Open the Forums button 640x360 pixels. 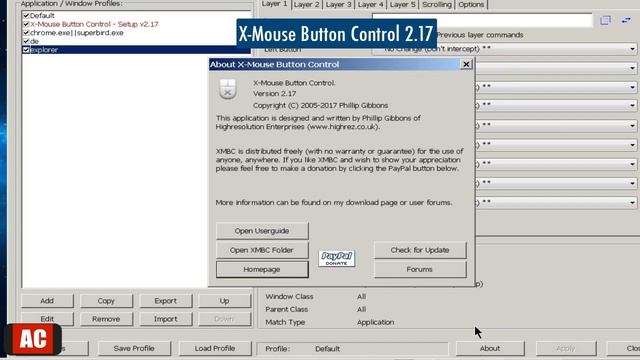pyautogui.click(x=420, y=269)
